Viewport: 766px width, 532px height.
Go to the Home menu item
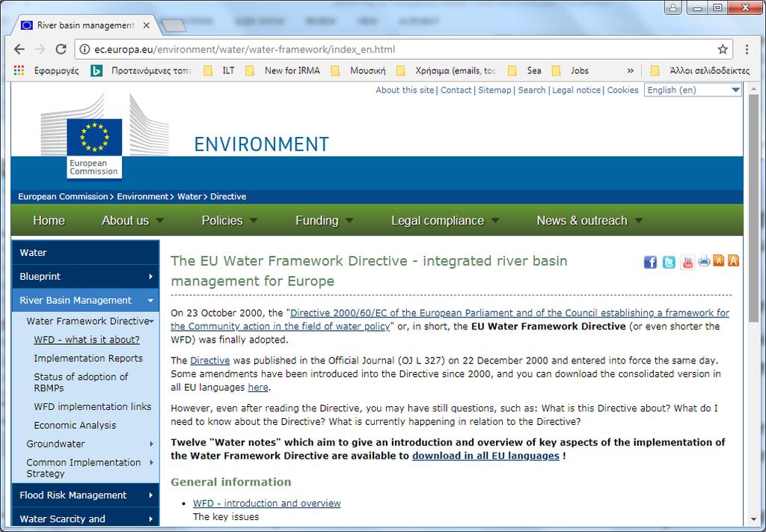pos(49,220)
